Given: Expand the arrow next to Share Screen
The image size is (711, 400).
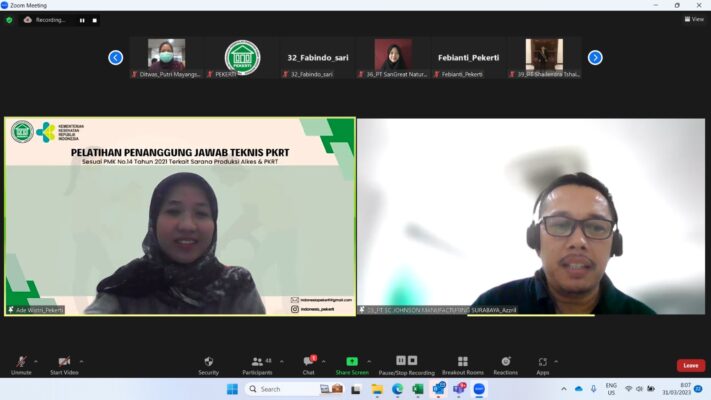Looking at the screenshot, I should (369, 361).
